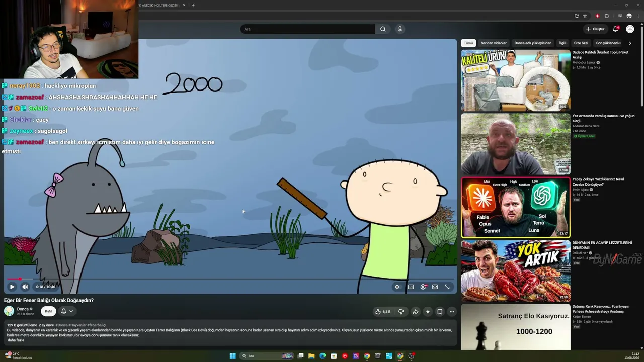Open more actions three-dot menu under video

click(452, 312)
